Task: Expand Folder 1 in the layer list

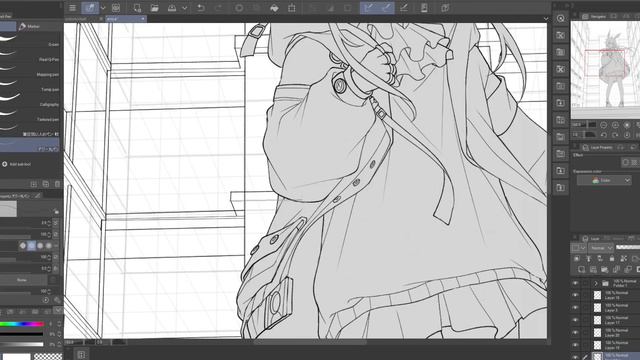Action: [596, 283]
